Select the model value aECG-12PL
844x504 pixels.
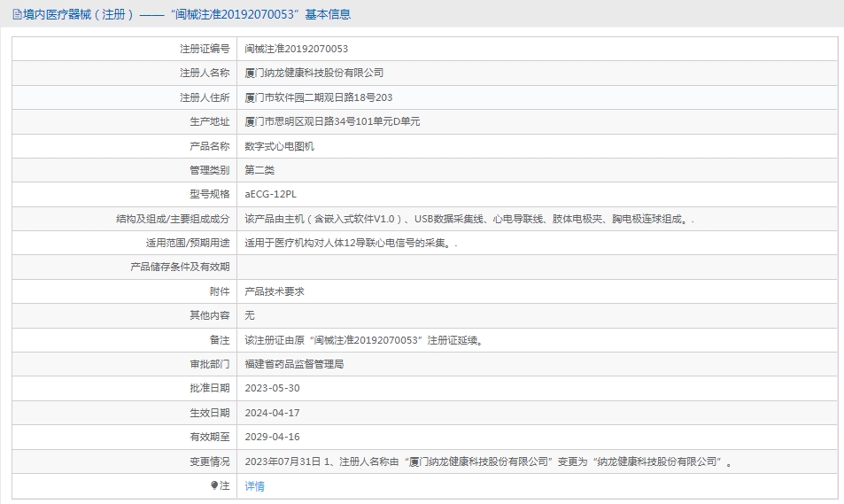pyautogui.click(x=271, y=194)
